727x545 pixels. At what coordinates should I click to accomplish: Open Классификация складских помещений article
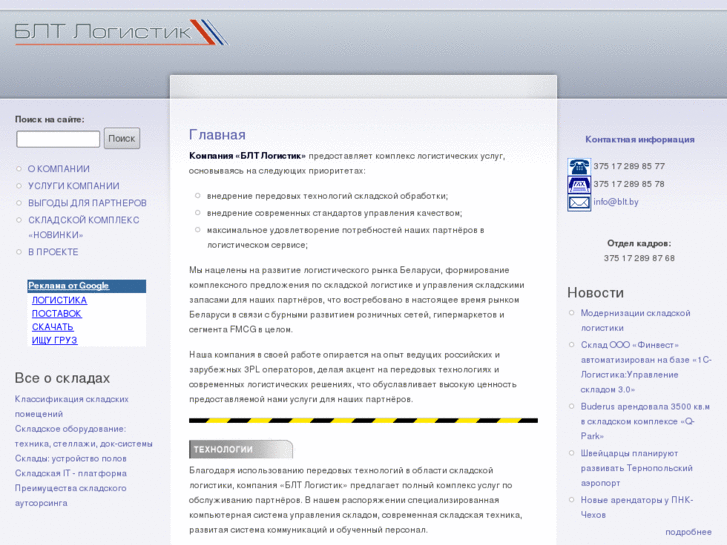(71, 406)
